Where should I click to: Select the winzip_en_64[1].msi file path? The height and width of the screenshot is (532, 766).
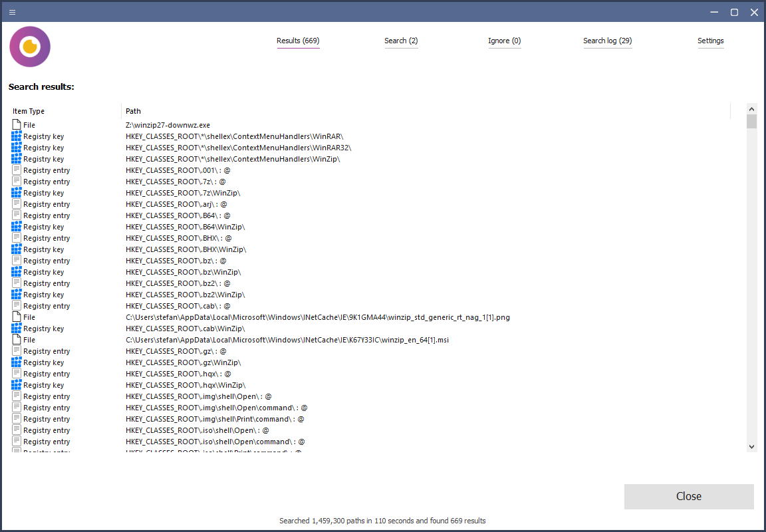(x=287, y=340)
